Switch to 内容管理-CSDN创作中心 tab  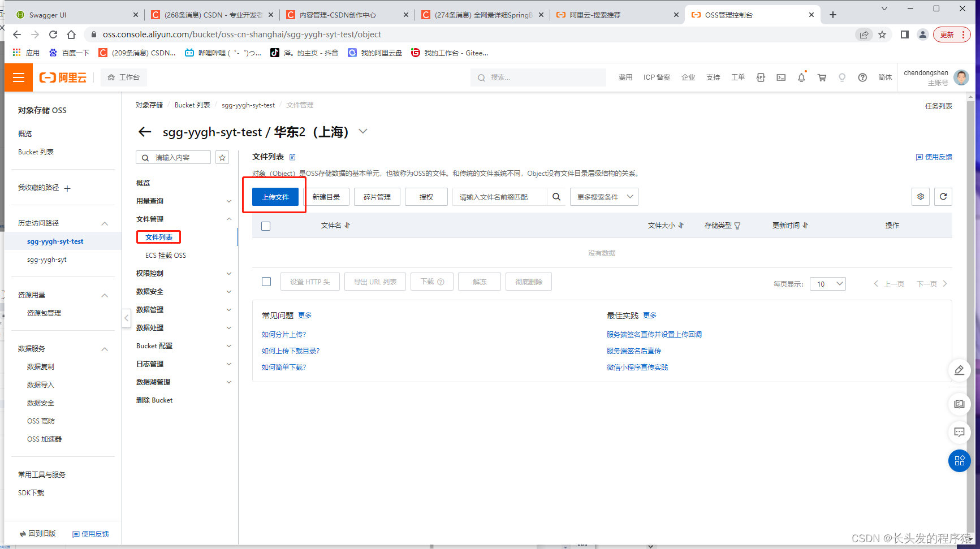coord(347,15)
